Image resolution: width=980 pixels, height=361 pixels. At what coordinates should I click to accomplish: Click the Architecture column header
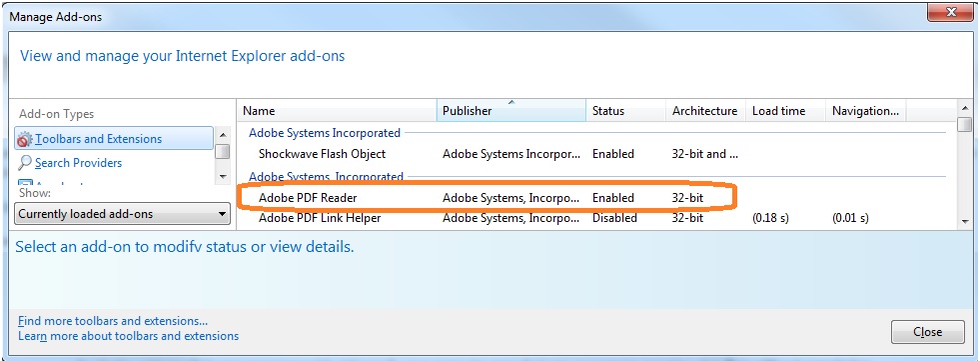pyautogui.click(x=705, y=111)
